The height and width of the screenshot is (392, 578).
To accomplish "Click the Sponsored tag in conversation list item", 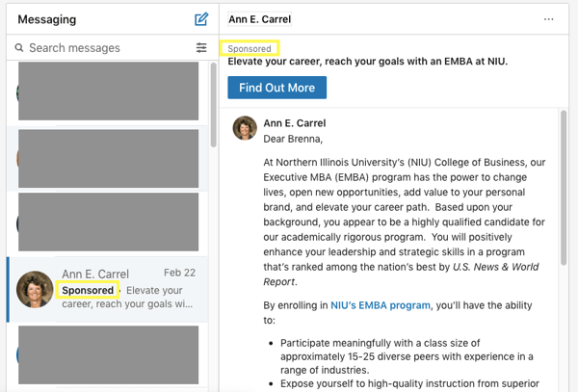I will click(88, 290).
